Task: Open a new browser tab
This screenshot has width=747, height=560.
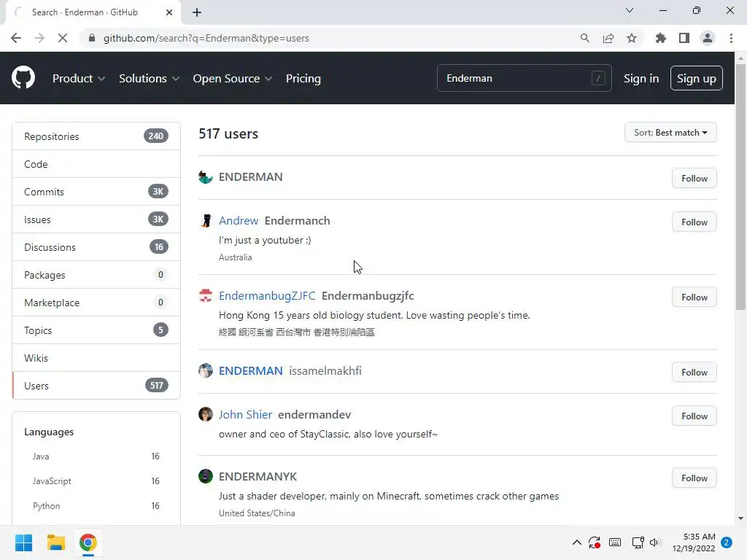Action: tap(197, 12)
